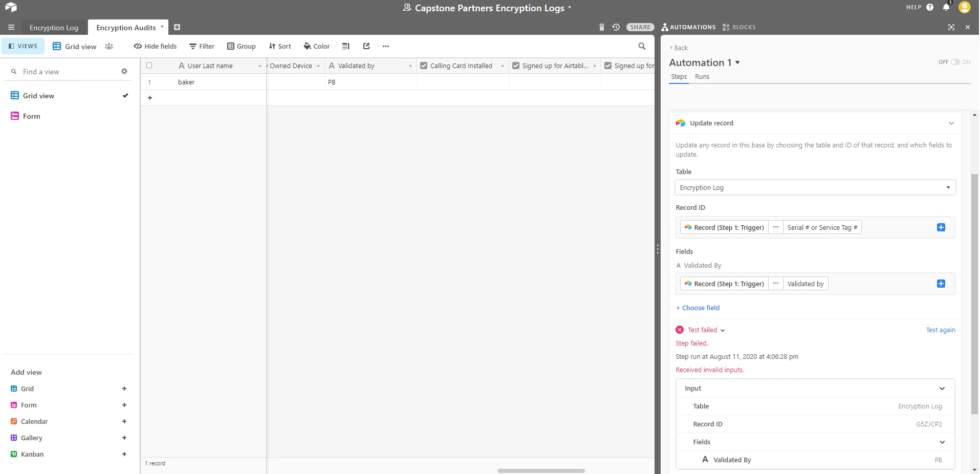Image resolution: width=980 pixels, height=474 pixels.
Task: Click the share view export icon
Action: click(366, 46)
